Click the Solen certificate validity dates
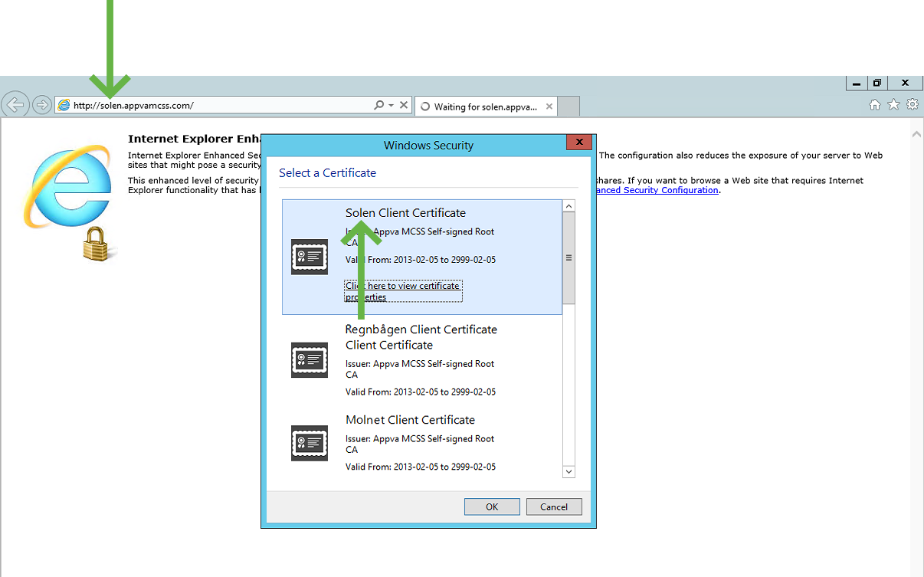The width and height of the screenshot is (924, 577). tap(421, 260)
